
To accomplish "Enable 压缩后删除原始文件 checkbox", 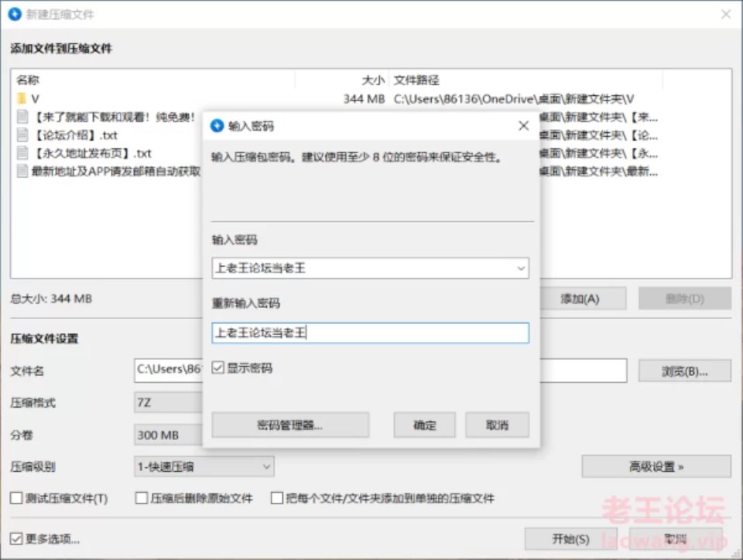I will 141,498.
